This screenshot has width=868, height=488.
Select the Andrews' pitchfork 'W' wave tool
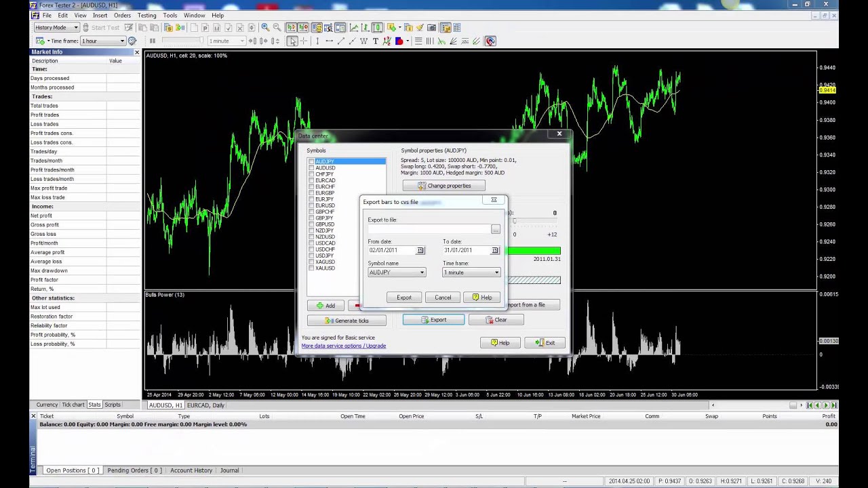click(363, 41)
